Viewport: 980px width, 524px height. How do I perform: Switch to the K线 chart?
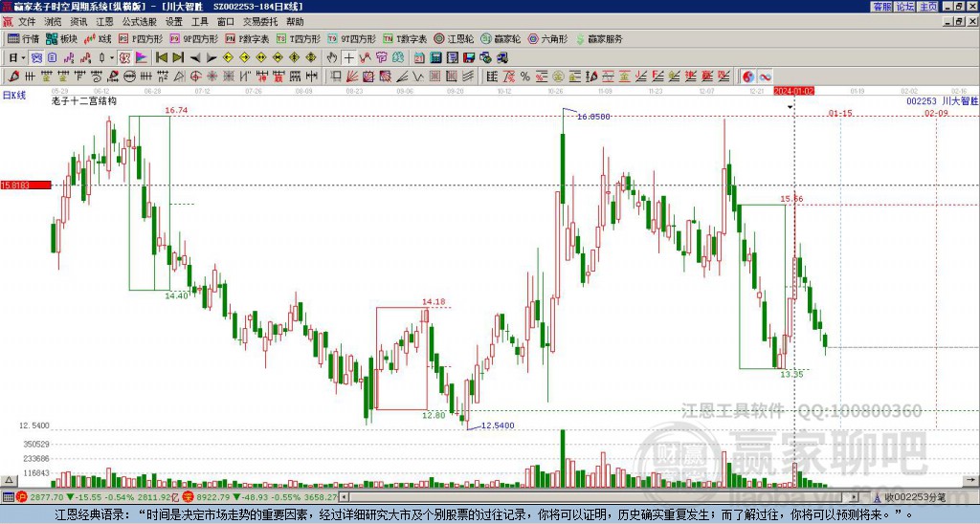[99, 38]
